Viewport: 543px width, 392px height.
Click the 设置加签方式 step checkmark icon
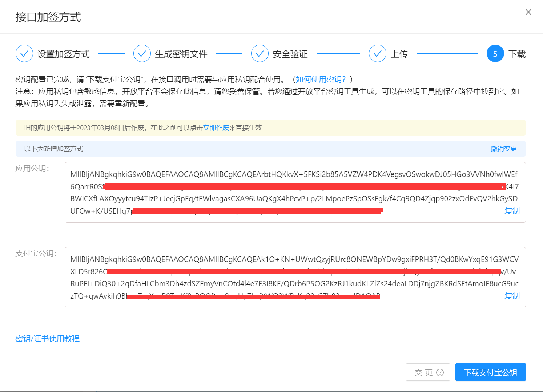point(24,54)
